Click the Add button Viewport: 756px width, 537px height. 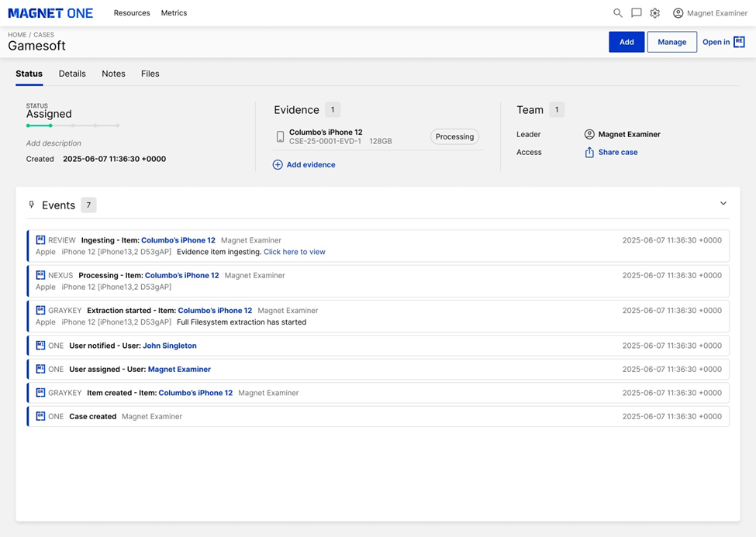coord(627,42)
